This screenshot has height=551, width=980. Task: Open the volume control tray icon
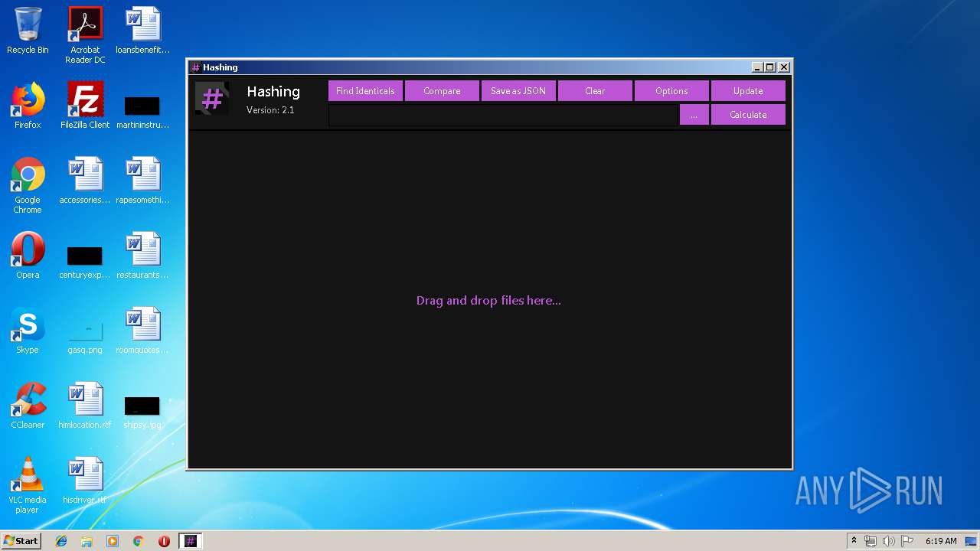tap(889, 541)
